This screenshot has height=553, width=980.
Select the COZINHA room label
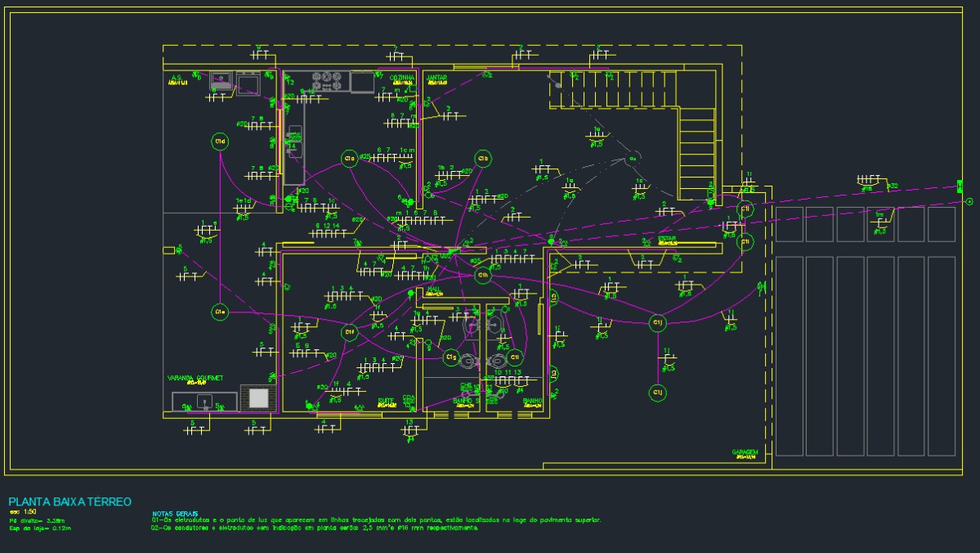tap(402, 78)
